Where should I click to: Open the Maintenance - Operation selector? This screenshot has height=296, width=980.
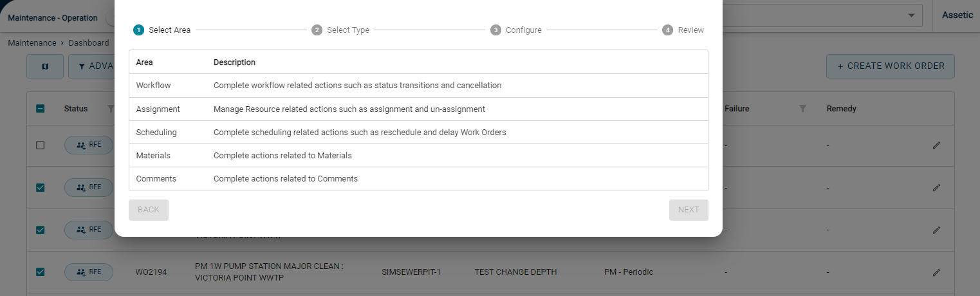click(53, 18)
